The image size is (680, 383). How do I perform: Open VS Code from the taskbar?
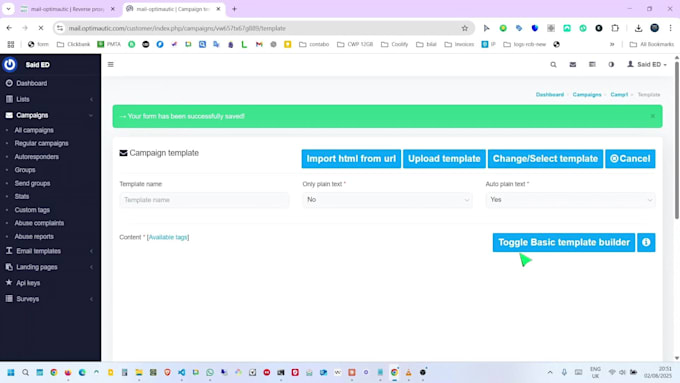coord(181,372)
